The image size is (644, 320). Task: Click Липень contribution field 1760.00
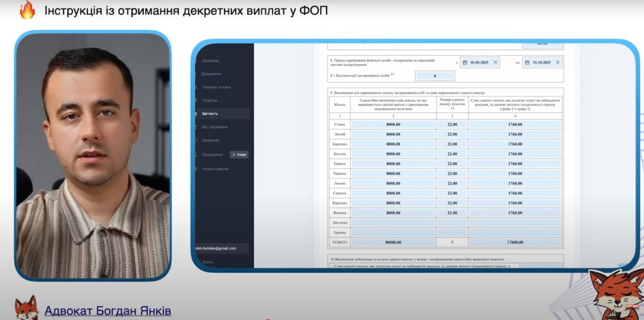click(515, 183)
